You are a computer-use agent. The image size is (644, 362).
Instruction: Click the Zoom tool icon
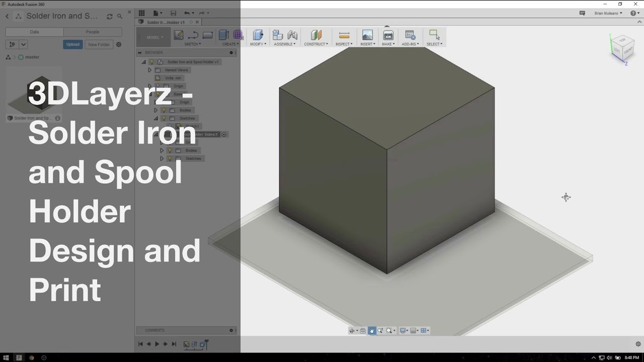click(x=380, y=330)
